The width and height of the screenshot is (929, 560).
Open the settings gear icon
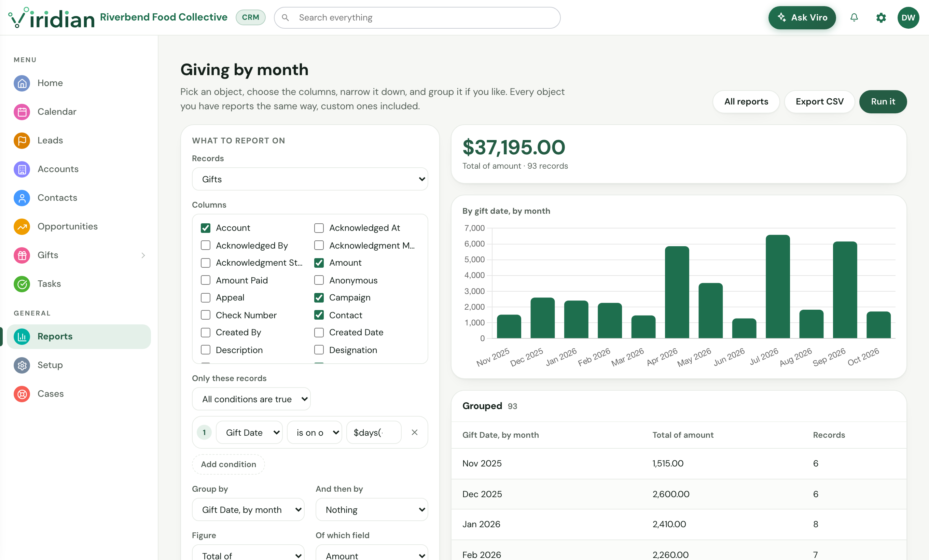[x=881, y=18]
